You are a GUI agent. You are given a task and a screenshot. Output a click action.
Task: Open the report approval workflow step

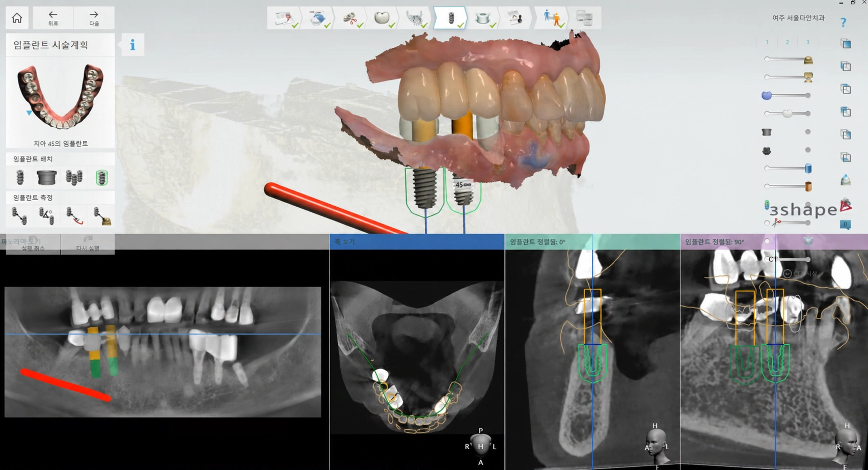(x=516, y=18)
